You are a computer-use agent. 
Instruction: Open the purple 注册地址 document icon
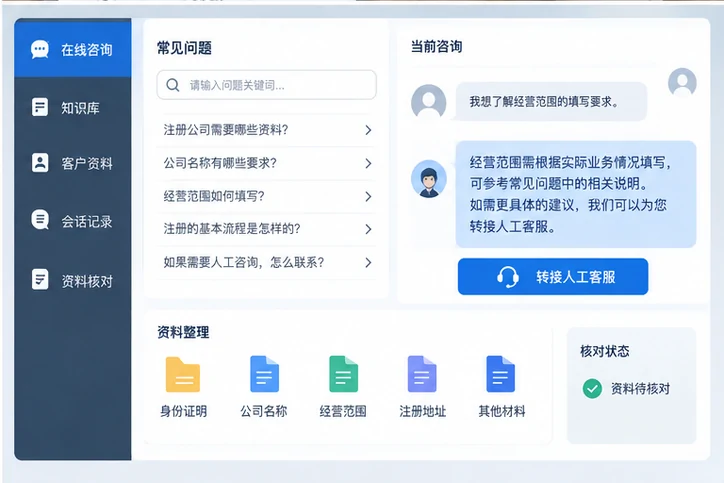(x=422, y=374)
